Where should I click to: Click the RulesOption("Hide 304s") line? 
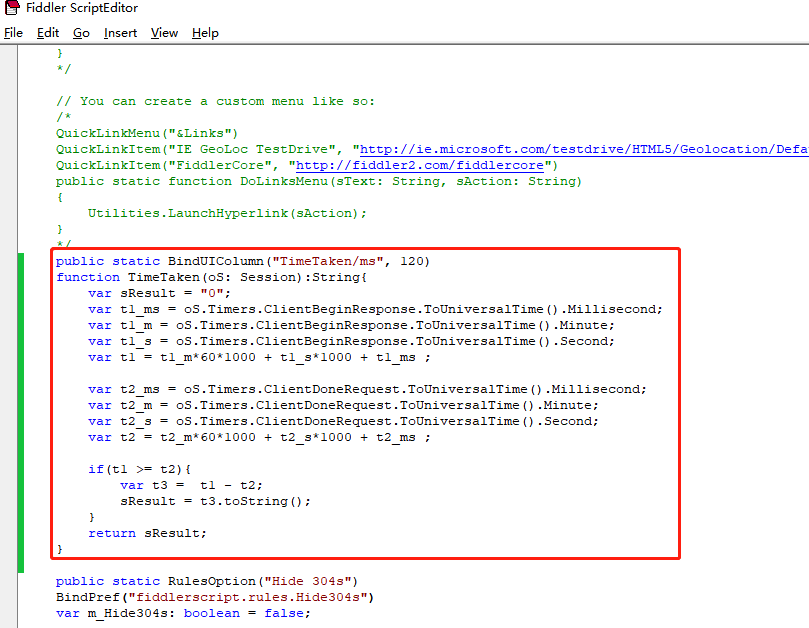(x=207, y=581)
